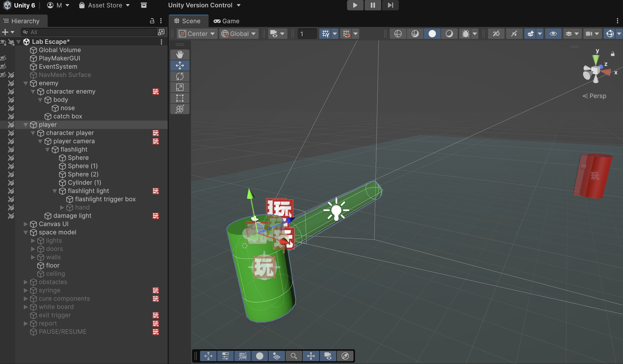
Task: Open the Global orientation dropdown
Action: [x=239, y=34]
